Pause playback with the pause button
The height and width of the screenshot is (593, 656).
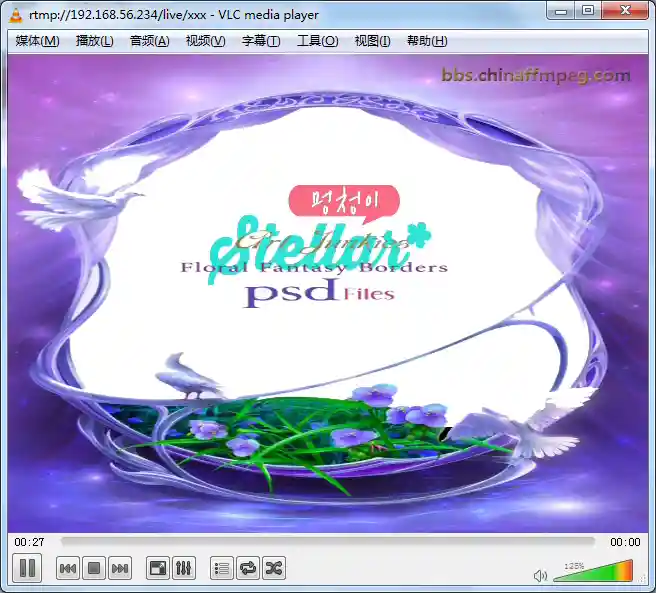[27, 568]
